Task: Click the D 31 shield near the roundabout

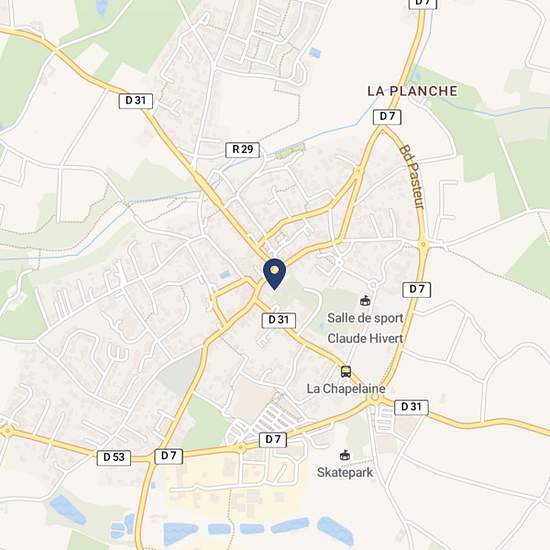Action: point(411,407)
